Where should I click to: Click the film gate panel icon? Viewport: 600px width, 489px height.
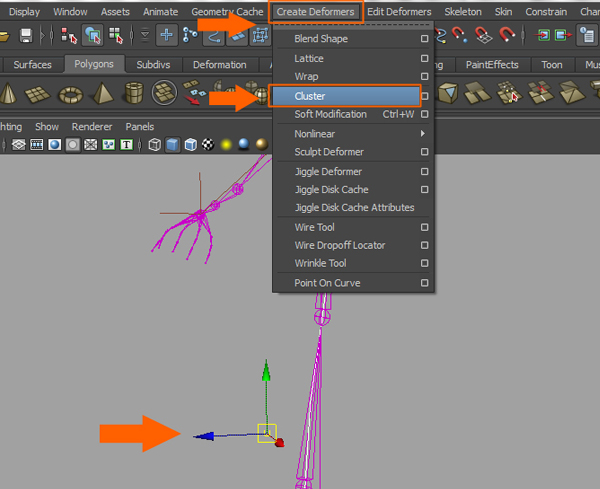36,145
